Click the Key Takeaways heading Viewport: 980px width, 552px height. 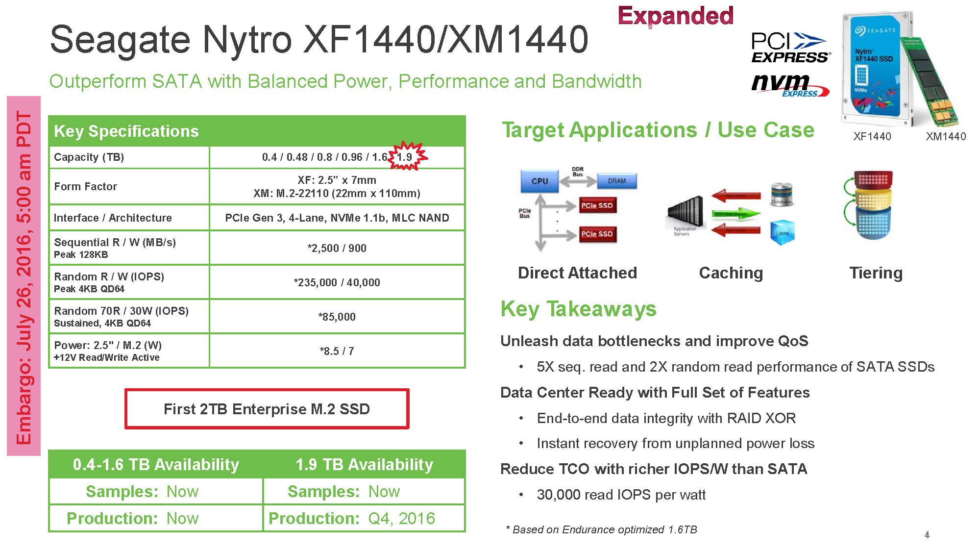[578, 309]
